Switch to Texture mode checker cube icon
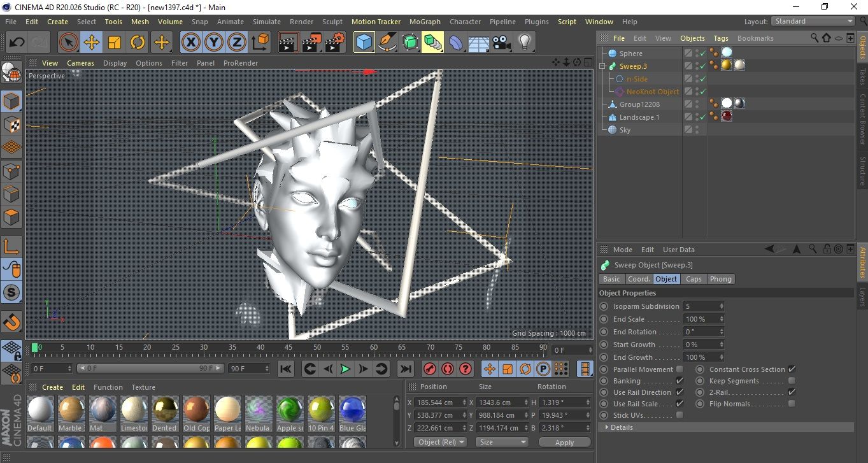 11,125
